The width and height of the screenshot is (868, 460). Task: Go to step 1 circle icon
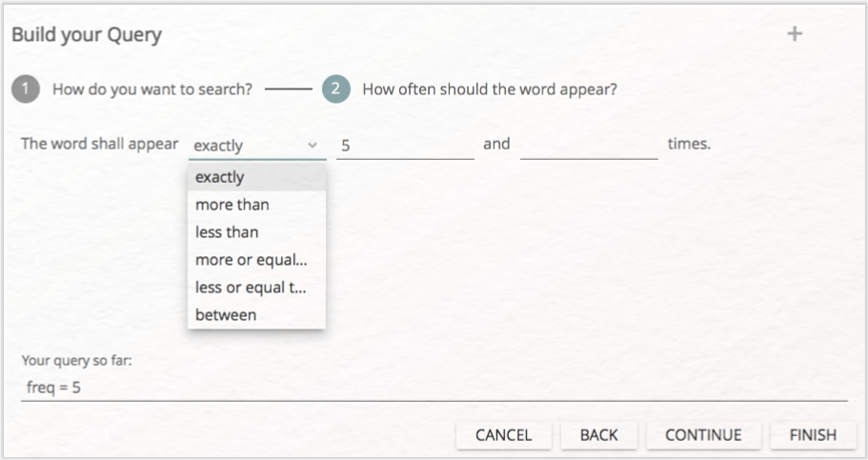[26, 90]
